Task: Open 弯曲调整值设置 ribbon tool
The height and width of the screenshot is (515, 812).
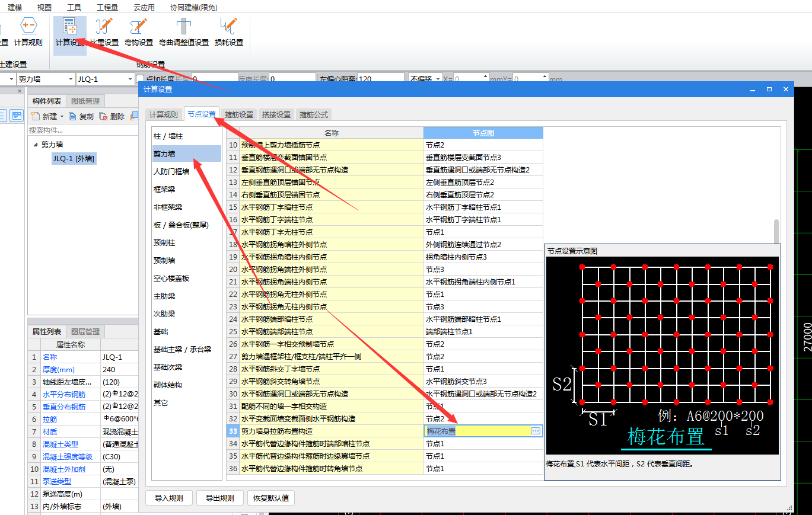Action: (184, 33)
